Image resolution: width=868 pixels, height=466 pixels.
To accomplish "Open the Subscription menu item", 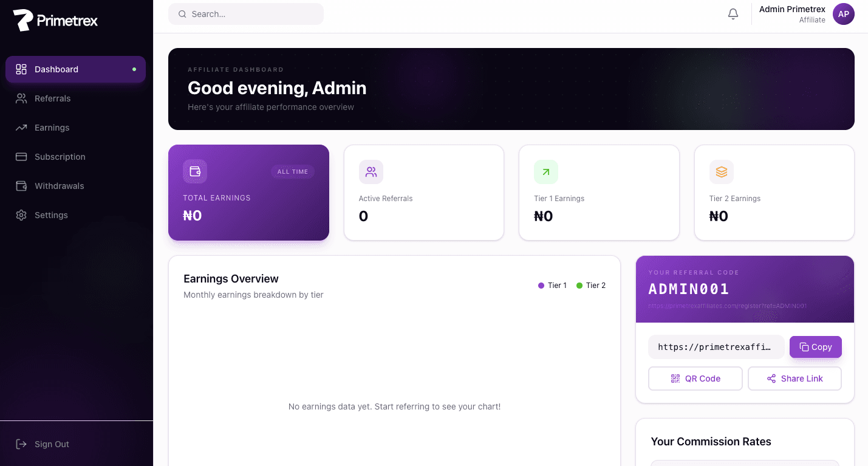I will pyautogui.click(x=60, y=157).
